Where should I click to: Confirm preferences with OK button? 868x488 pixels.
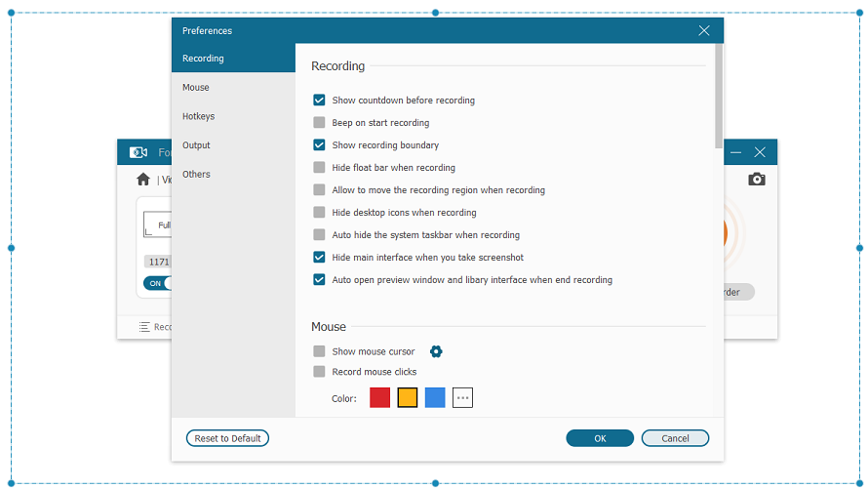click(600, 438)
